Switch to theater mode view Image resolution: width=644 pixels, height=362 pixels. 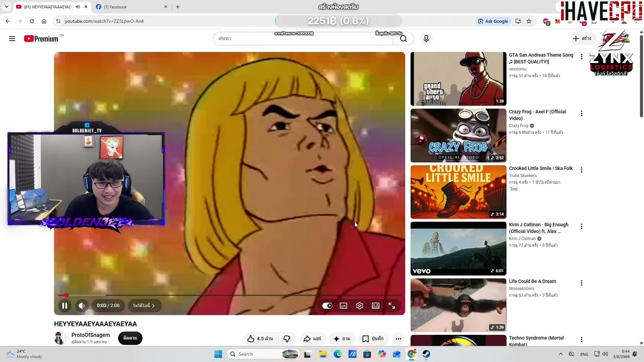point(376,306)
